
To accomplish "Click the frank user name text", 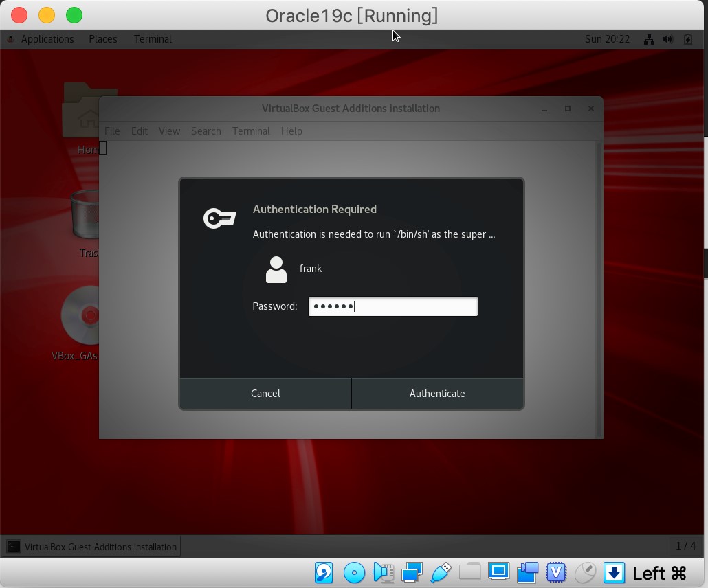I will [x=311, y=269].
